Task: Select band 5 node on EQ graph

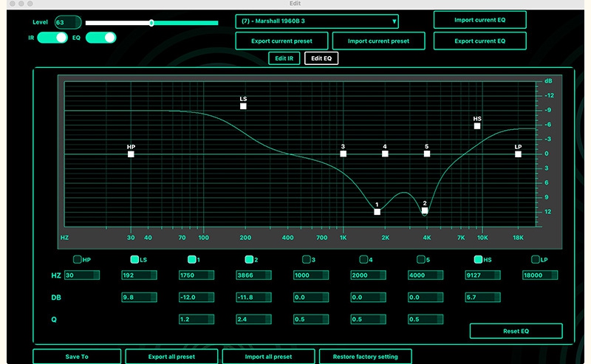Action: [x=427, y=154]
